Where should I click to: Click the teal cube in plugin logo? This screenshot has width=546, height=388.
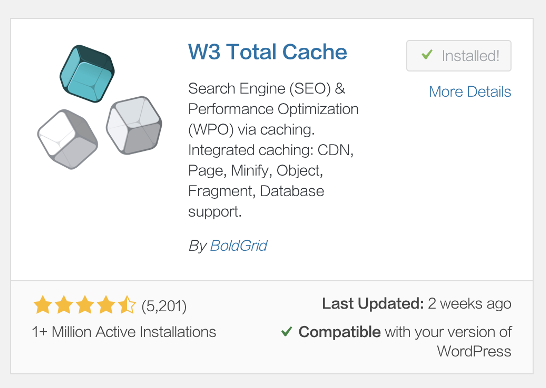click(87, 73)
